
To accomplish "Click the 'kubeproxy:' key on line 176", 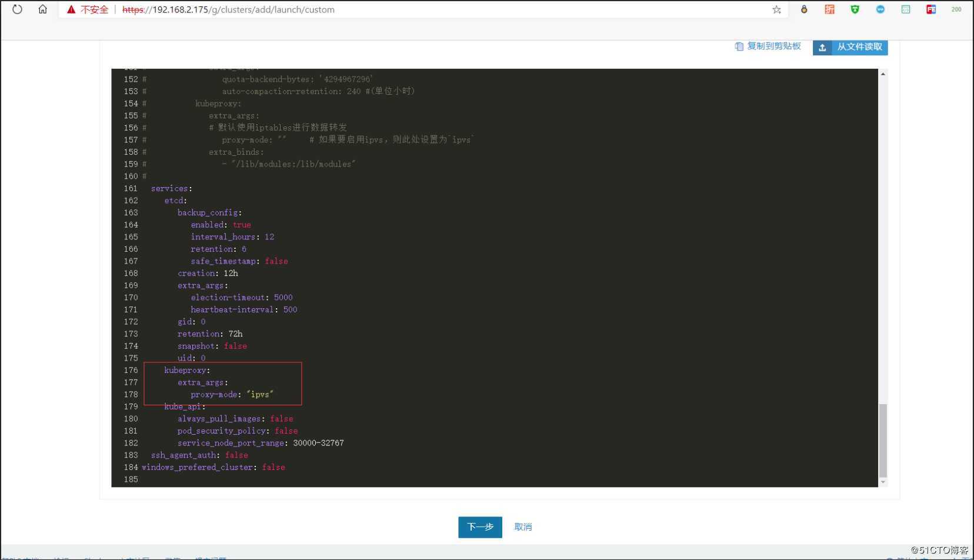I will coord(187,370).
